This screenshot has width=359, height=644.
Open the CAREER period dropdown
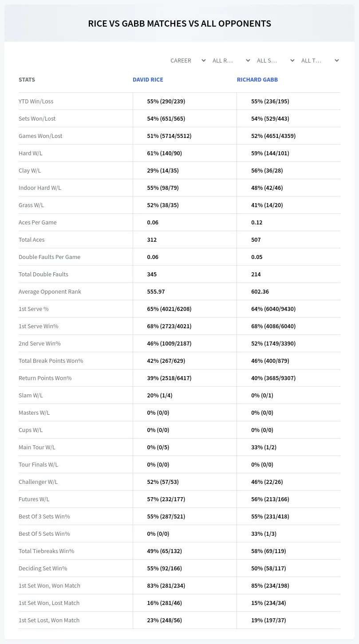[x=187, y=60]
